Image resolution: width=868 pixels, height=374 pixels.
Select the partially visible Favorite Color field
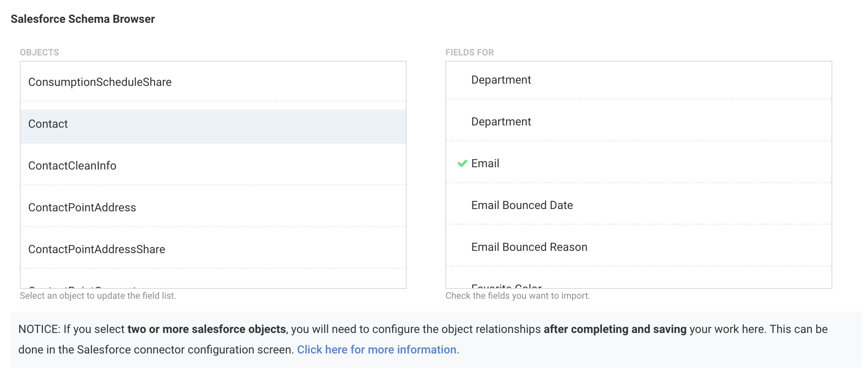(x=506, y=286)
